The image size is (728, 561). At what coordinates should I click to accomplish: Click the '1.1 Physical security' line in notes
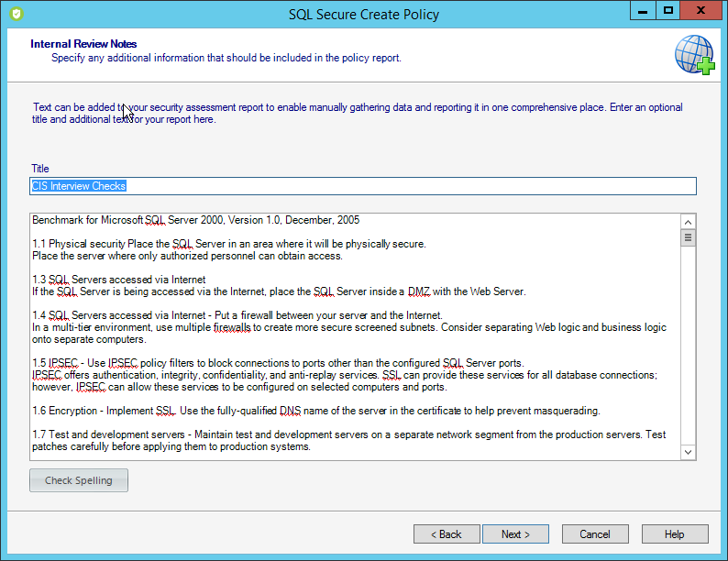pyautogui.click(x=229, y=244)
